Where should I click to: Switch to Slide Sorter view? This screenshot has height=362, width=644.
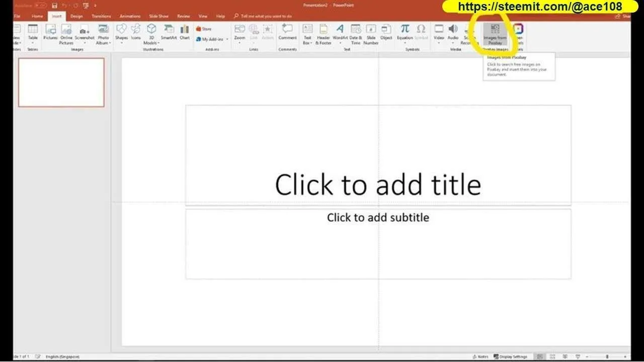point(552,356)
